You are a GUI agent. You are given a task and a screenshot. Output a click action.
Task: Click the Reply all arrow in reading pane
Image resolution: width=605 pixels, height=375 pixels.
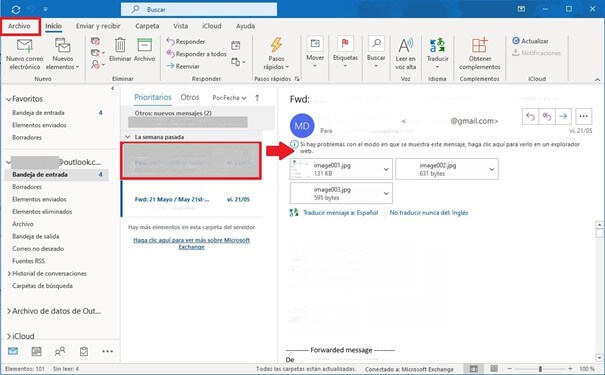coord(547,116)
